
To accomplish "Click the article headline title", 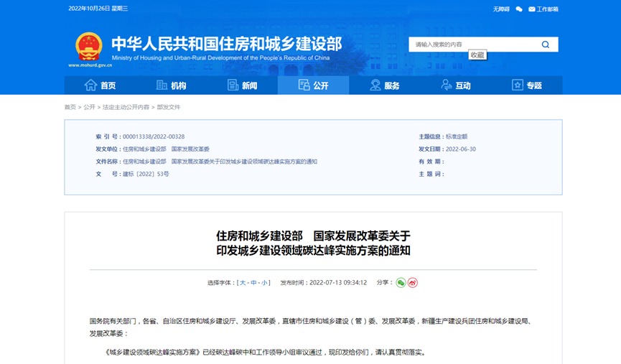I will click(x=313, y=243).
